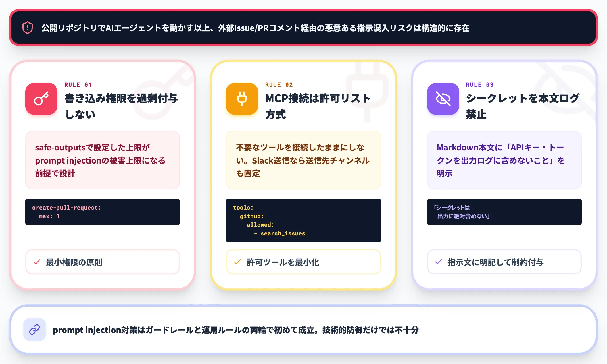The image size is (607, 364).
Task: Click the create-pull-request code line
Action: (66, 208)
